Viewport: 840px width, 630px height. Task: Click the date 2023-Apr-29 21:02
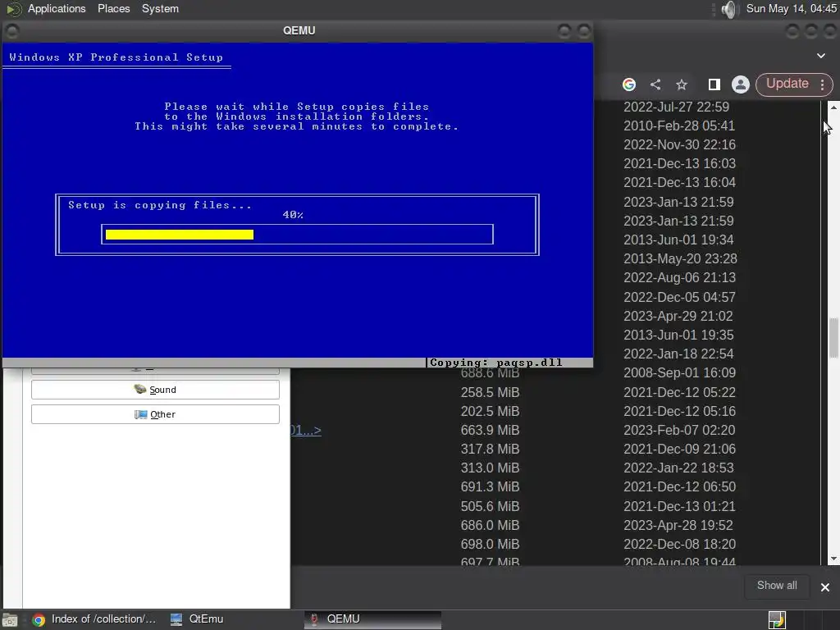pos(678,316)
